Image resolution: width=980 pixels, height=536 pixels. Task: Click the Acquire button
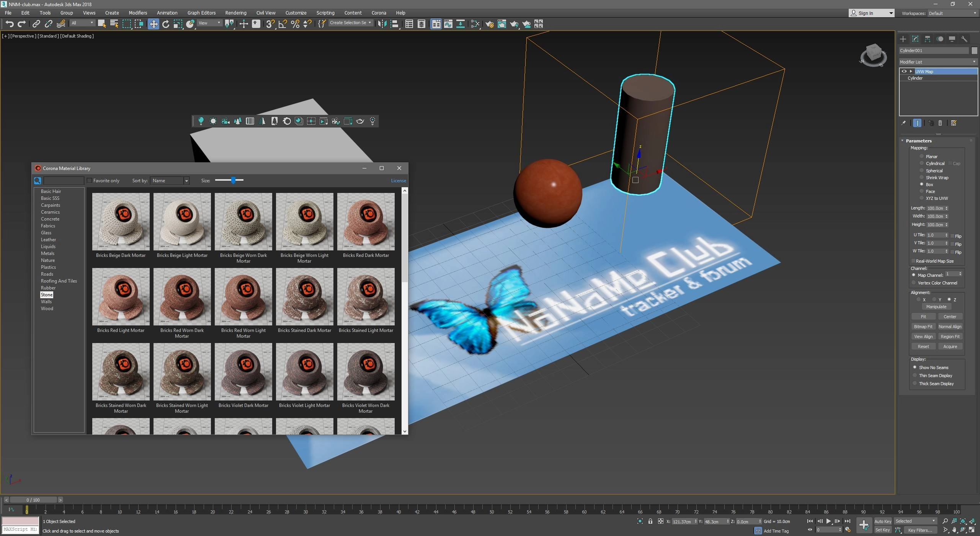pos(950,346)
